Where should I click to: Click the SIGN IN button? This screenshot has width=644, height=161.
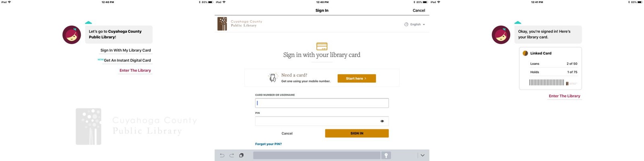357,133
